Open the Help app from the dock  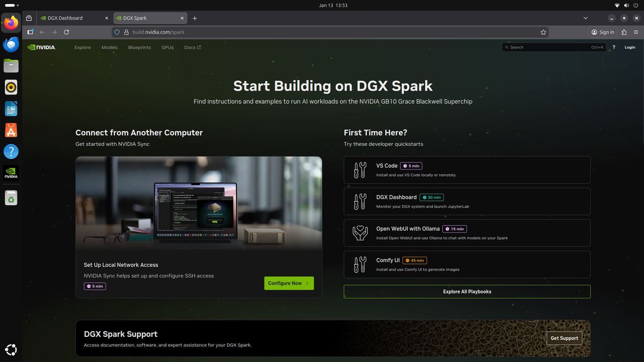point(11,151)
